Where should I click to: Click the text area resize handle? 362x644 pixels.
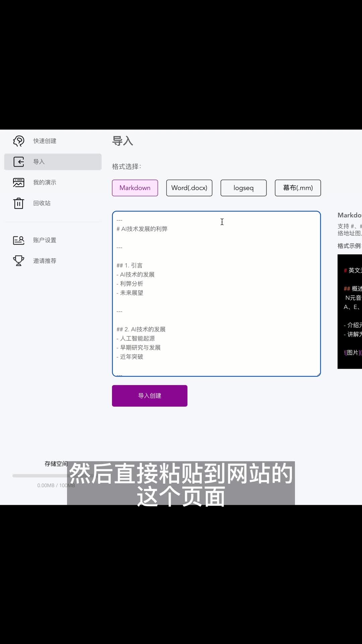pyautogui.click(x=318, y=374)
